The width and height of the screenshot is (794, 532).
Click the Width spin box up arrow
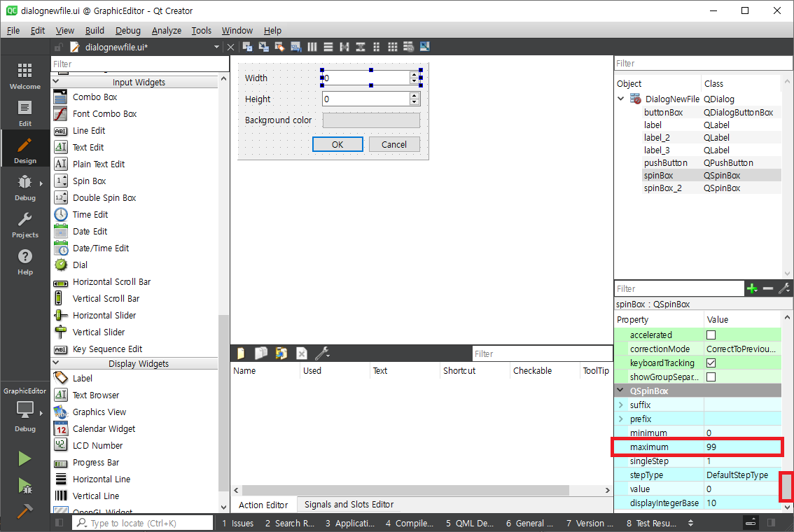coord(415,74)
